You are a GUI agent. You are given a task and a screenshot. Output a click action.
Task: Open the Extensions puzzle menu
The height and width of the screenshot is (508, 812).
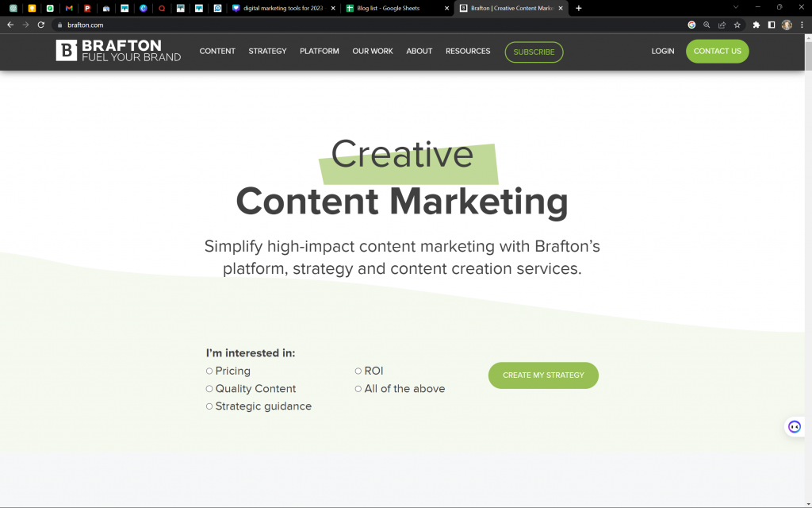tap(756, 25)
